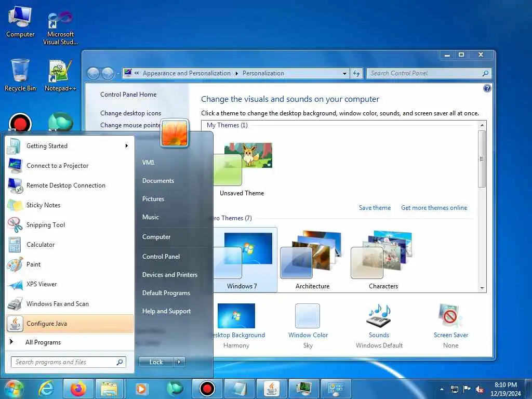The width and height of the screenshot is (532, 399).
Task: Open Paint from Start menu
Action: click(70, 264)
